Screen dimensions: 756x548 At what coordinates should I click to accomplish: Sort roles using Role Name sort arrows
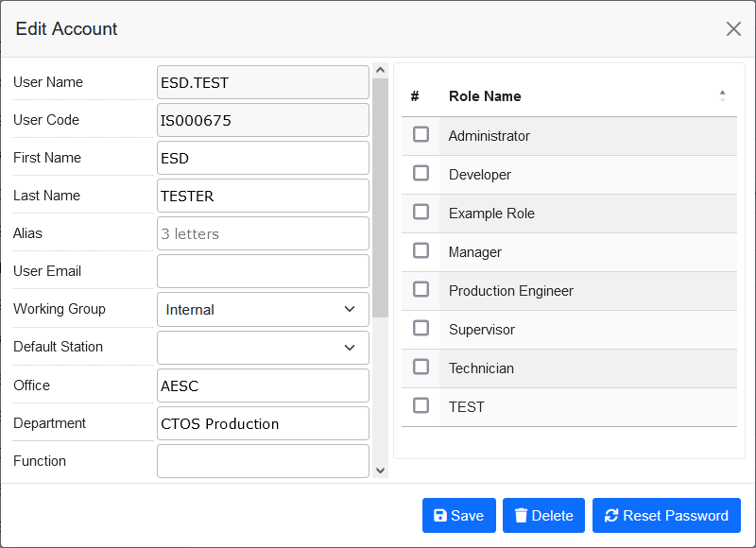(722, 95)
